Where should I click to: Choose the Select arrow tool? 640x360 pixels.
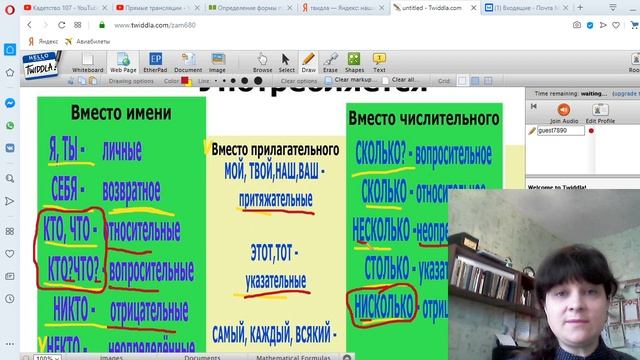[x=286, y=62]
